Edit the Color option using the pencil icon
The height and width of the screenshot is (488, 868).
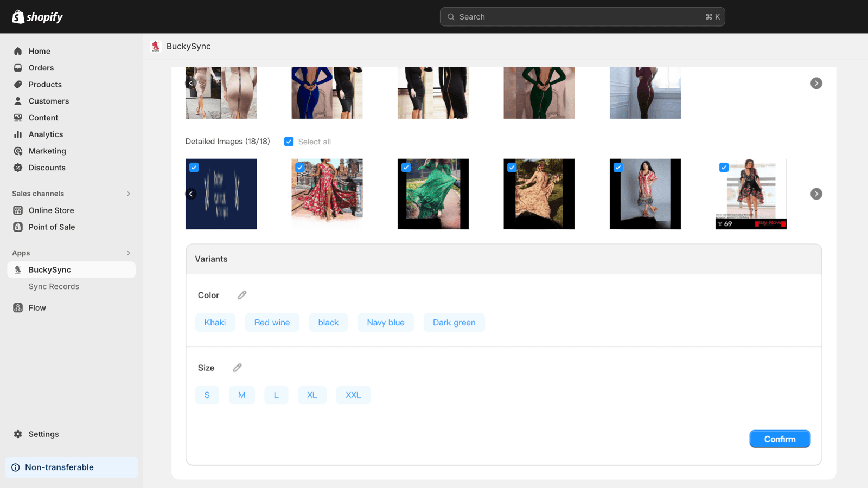click(242, 294)
